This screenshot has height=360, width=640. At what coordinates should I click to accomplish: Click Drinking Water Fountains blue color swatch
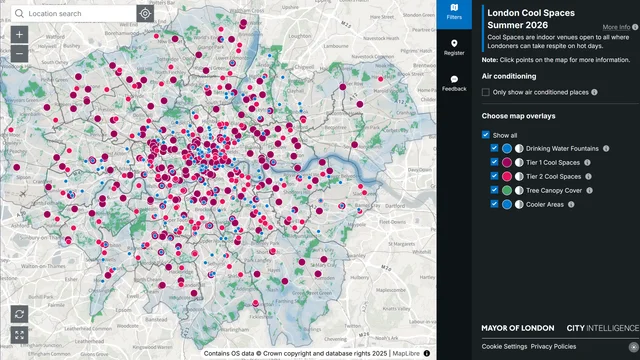(x=507, y=149)
